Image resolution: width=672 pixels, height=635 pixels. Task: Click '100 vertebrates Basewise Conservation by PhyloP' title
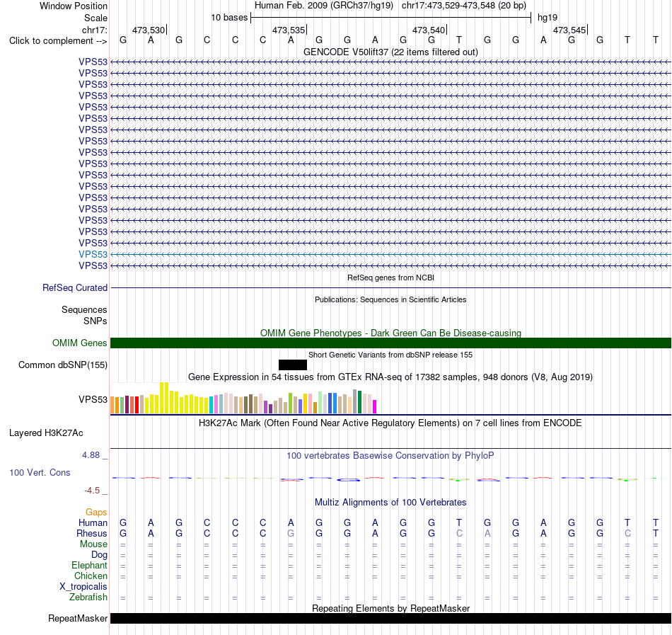[x=390, y=455]
